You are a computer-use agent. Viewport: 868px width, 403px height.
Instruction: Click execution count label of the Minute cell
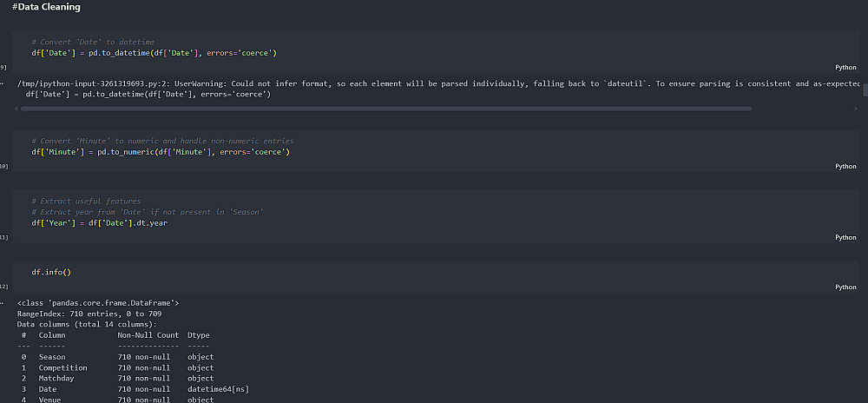click(x=3, y=167)
